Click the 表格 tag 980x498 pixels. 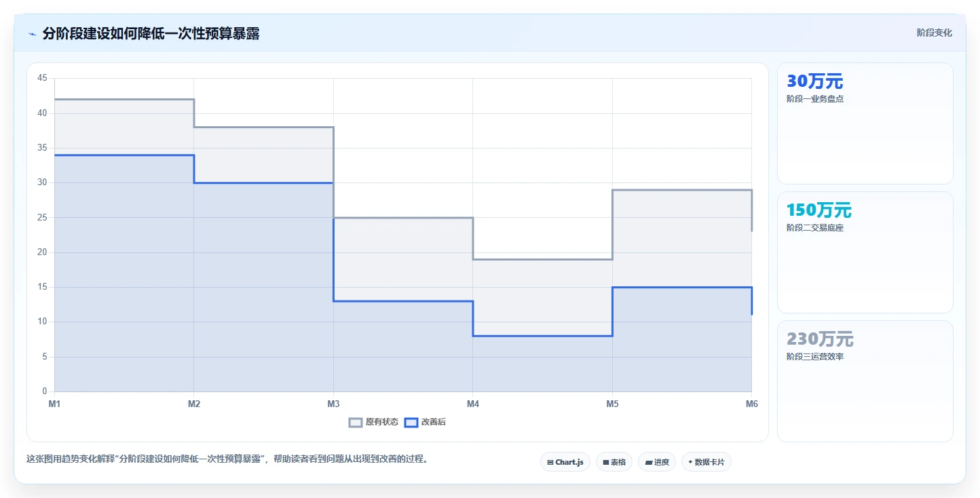click(x=614, y=462)
